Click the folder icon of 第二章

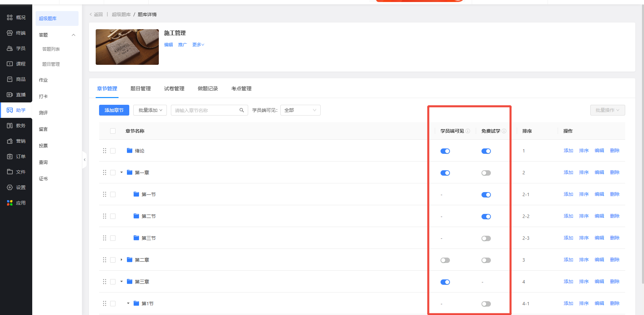click(130, 260)
